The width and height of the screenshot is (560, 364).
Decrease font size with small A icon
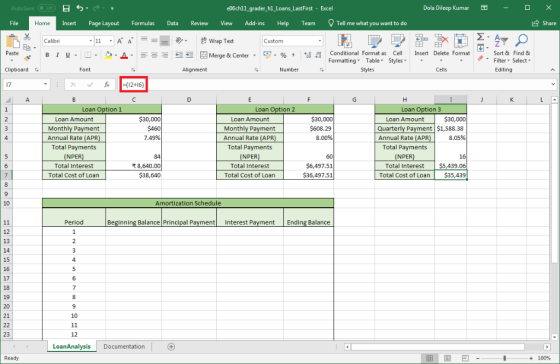point(130,41)
